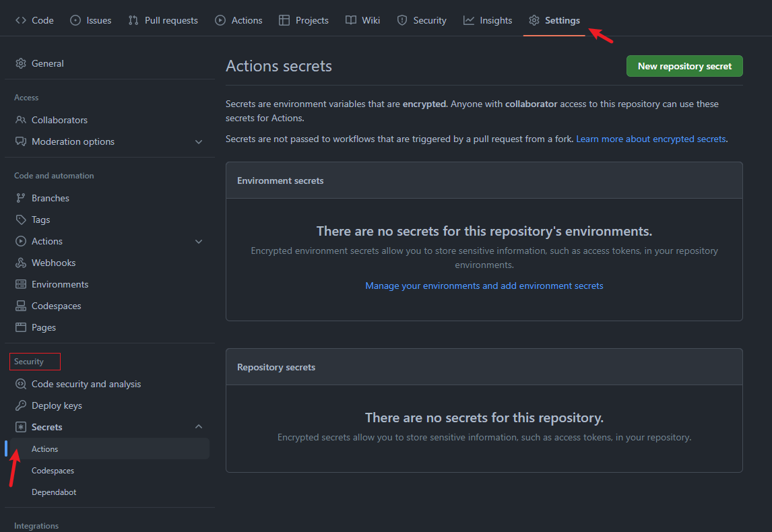Follow Manage your environments link
Viewport: 772px width, 532px height.
(x=484, y=286)
